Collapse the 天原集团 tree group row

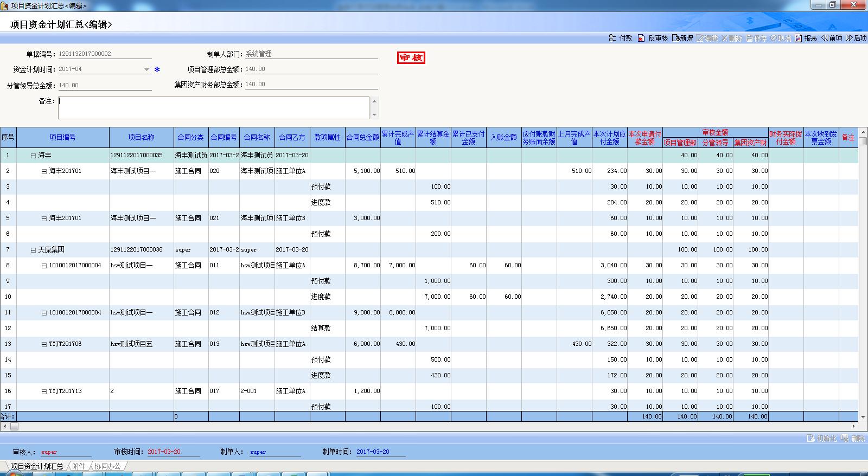click(x=33, y=250)
